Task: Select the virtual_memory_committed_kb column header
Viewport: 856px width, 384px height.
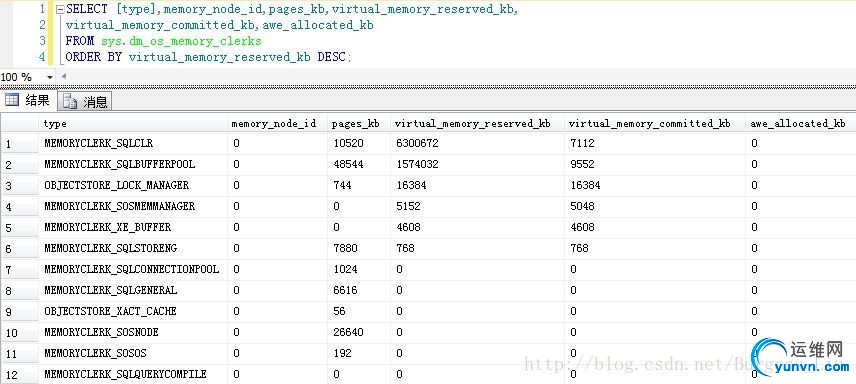Action: pyautogui.click(x=654, y=123)
